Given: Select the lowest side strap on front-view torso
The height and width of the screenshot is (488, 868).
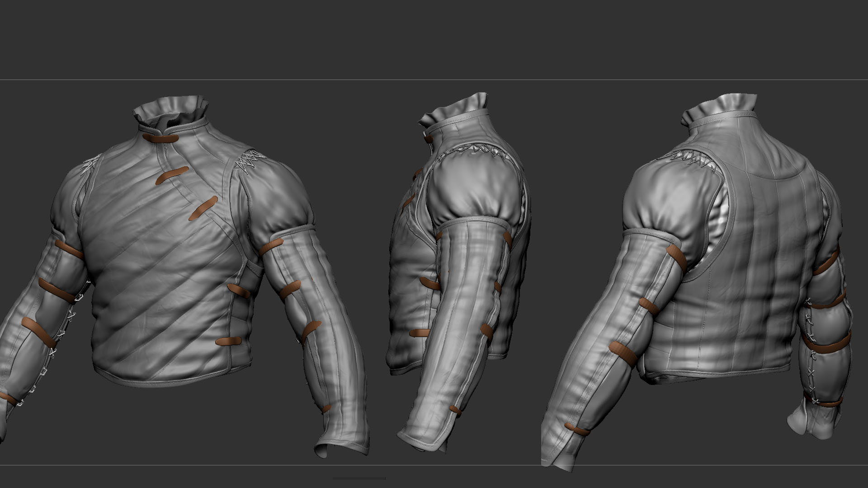Looking at the screenshot, I should [230, 342].
